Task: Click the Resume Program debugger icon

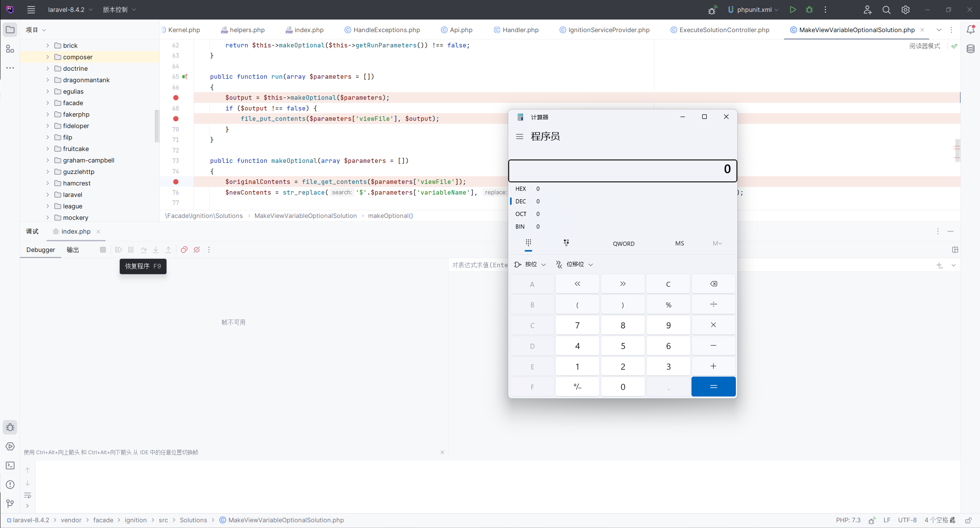Action: 119,250
